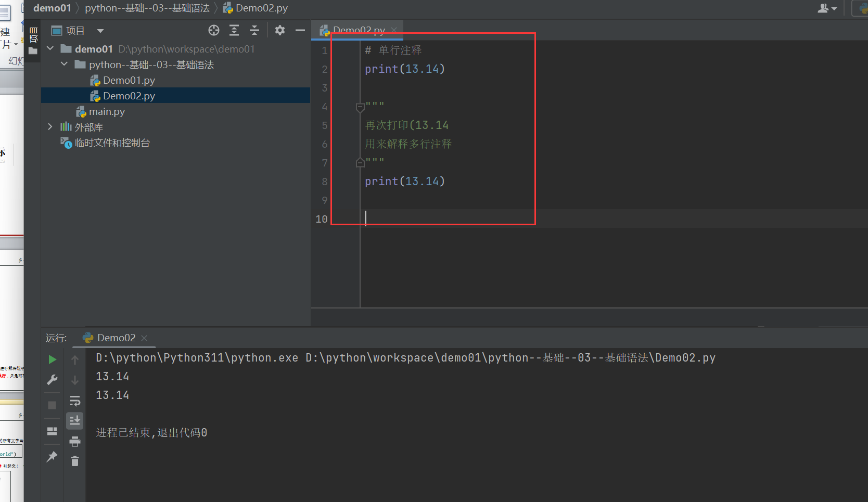The height and width of the screenshot is (502, 868).
Task: Expand the 外部库 node
Action: click(x=50, y=126)
